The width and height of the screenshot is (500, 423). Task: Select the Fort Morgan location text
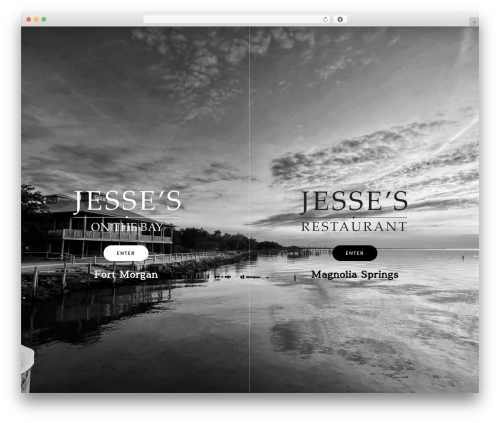(126, 274)
